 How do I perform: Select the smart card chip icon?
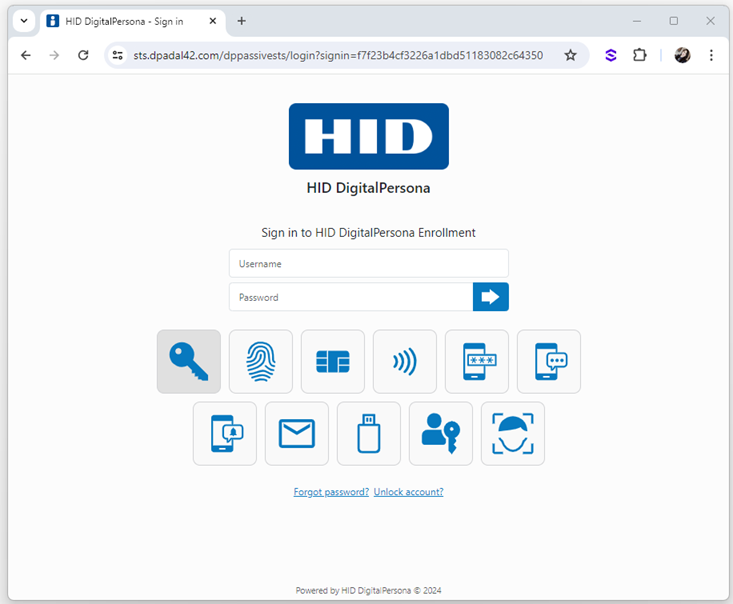click(x=333, y=362)
